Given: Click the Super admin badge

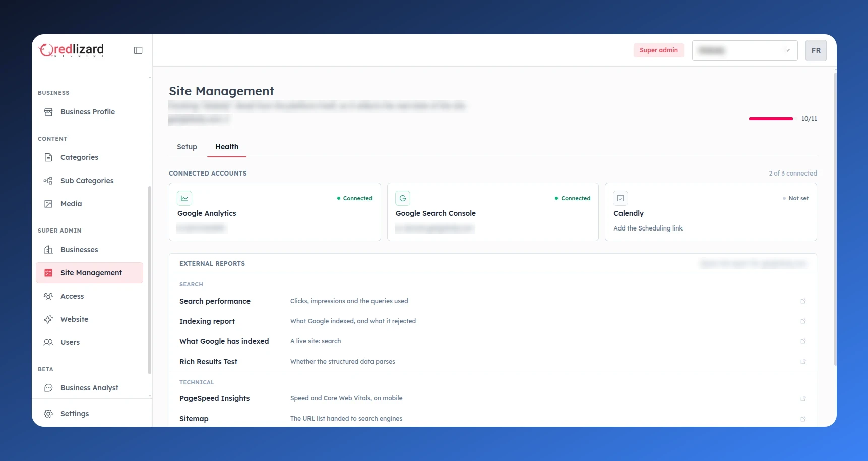Looking at the screenshot, I should click(658, 50).
